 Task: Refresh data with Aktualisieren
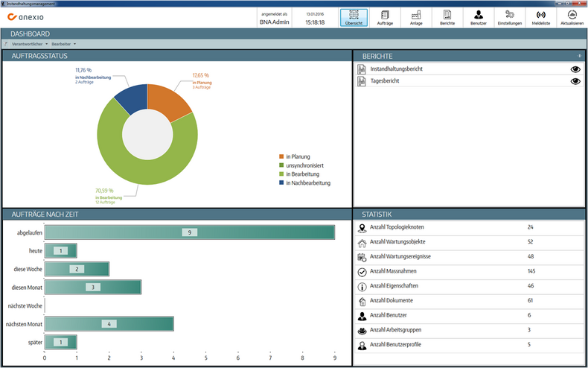click(x=572, y=17)
